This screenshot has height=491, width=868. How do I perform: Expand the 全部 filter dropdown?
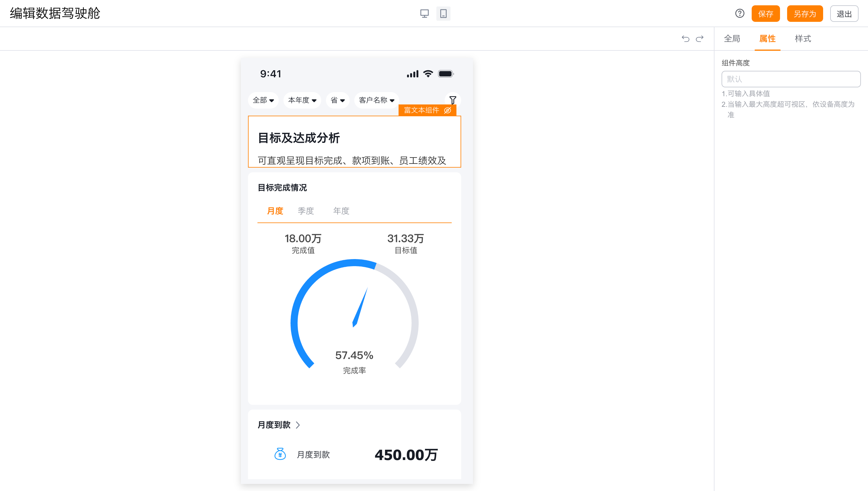click(x=263, y=100)
